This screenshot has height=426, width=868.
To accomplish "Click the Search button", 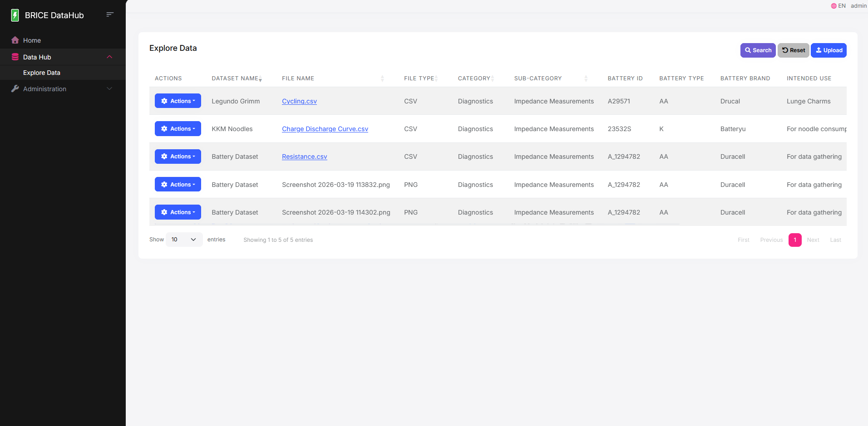I will [758, 50].
